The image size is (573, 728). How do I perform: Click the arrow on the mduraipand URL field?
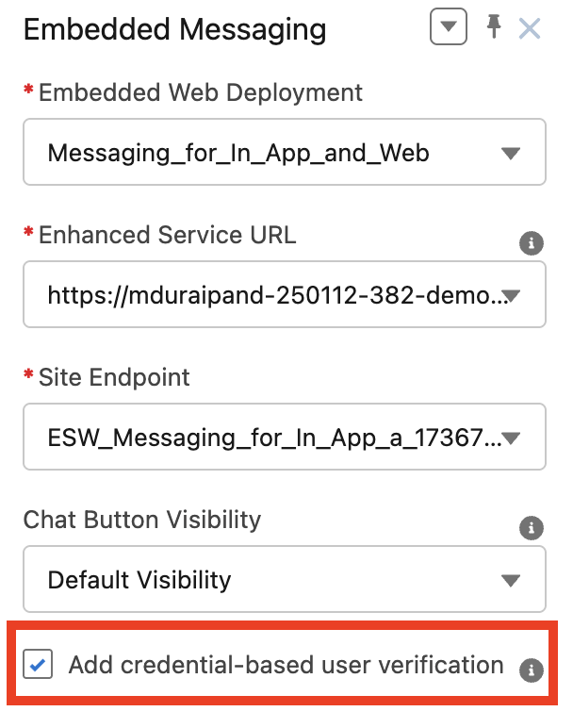[511, 296]
